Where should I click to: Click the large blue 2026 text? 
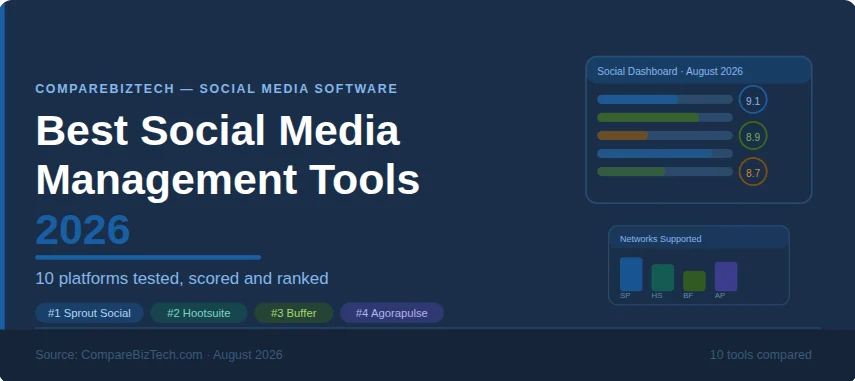83,229
